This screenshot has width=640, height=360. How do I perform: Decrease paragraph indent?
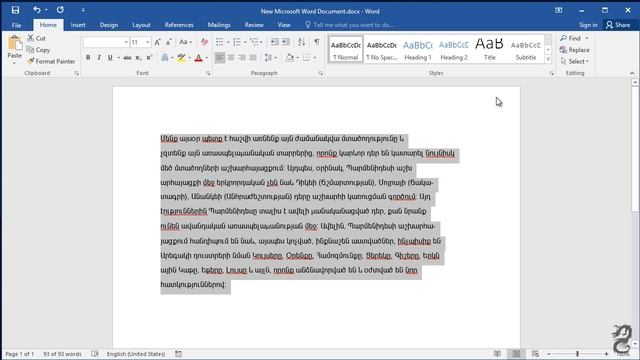(x=275, y=42)
